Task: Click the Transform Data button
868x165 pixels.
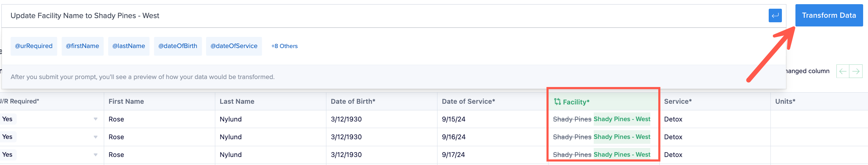Action: pyautogui.click(x=829, y=15)
